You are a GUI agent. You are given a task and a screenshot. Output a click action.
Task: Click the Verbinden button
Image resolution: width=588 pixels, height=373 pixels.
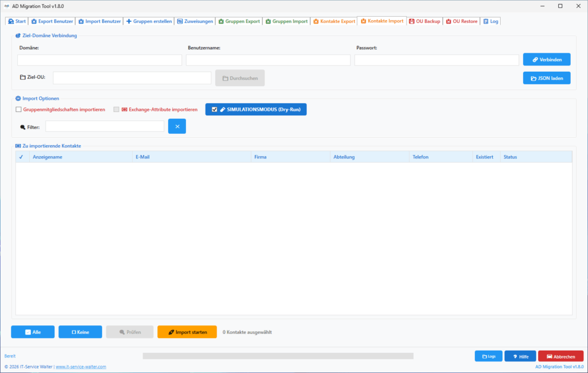547,60
